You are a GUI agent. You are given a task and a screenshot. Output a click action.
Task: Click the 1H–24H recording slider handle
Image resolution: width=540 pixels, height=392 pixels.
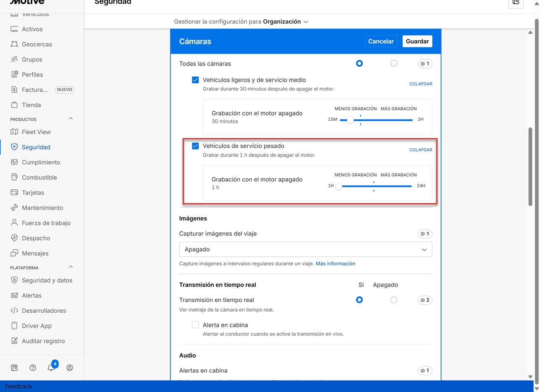pos(339,186)
